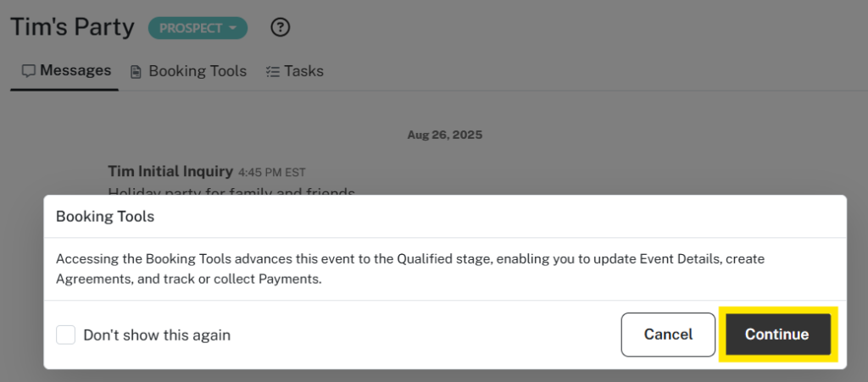Click the checklist icon beside Tasks
The image size is (868, 382).
(272, 72)
